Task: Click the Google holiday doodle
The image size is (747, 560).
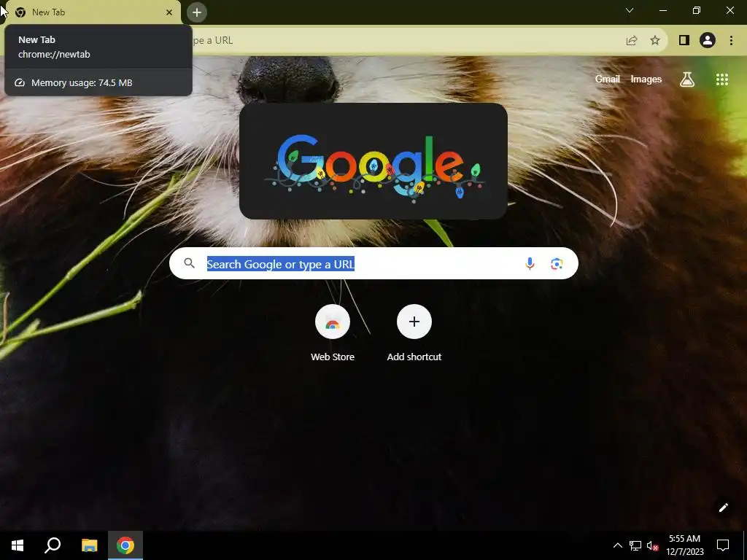Action: 373,161
